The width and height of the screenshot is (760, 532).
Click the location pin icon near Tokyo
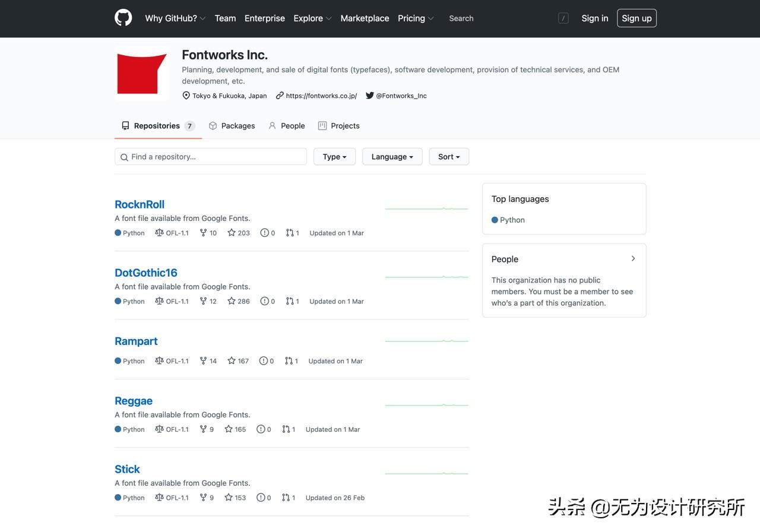186,96
